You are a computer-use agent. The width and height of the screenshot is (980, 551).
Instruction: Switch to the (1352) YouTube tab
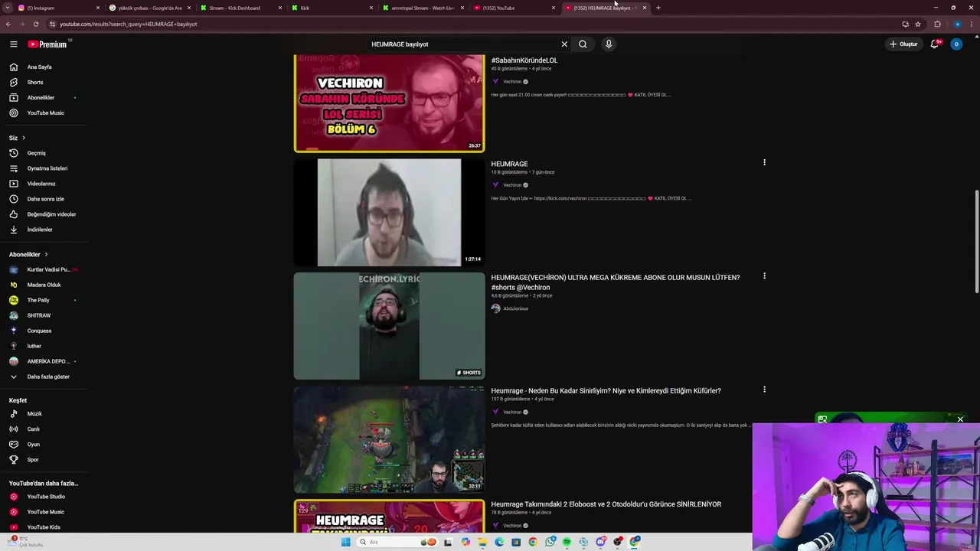(x=514, y=8)
